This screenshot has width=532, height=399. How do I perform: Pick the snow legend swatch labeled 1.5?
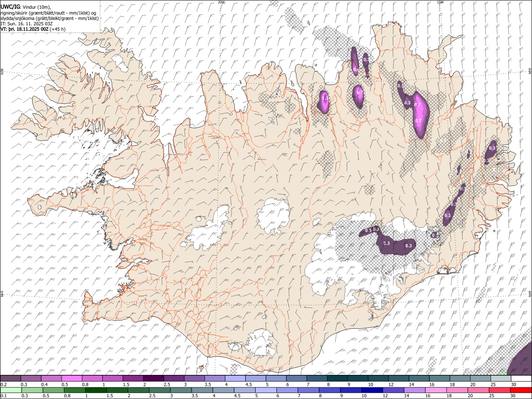pos(133,379)
